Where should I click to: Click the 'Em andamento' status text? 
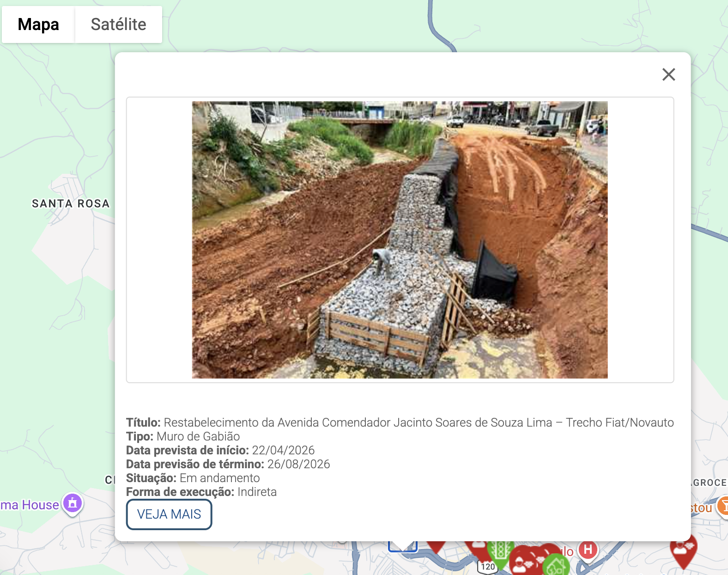[220, 478]
